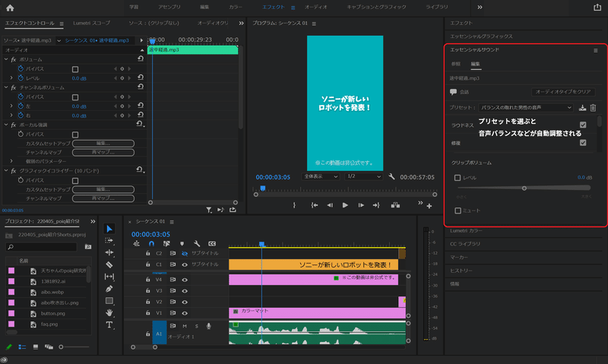Select the Razor tool in the toolbar
The height and width of the screenshot is (364, 608).
pyautogui.click(x=109, y=264)
